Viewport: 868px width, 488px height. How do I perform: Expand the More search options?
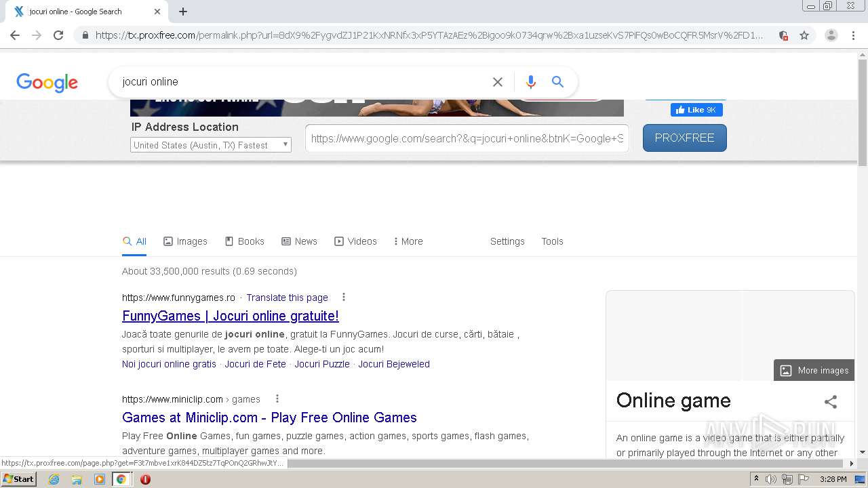(x=408, y=241)
